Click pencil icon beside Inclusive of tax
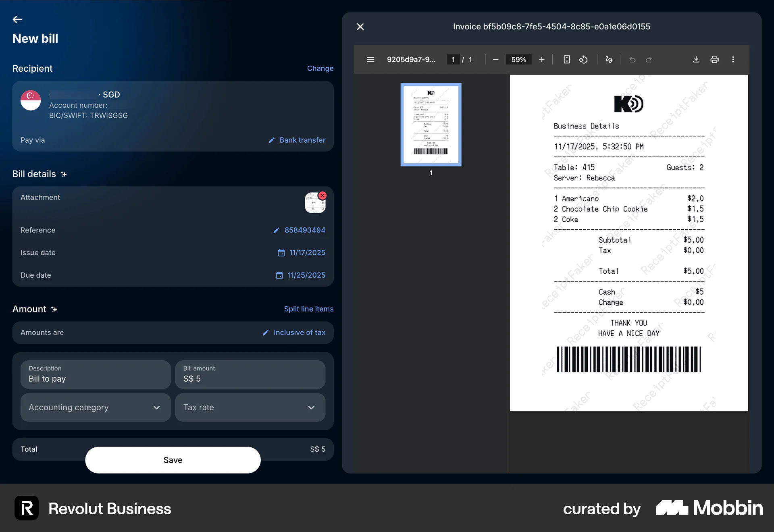The width and height of the screenshot is (774, 532). point(266,333)
